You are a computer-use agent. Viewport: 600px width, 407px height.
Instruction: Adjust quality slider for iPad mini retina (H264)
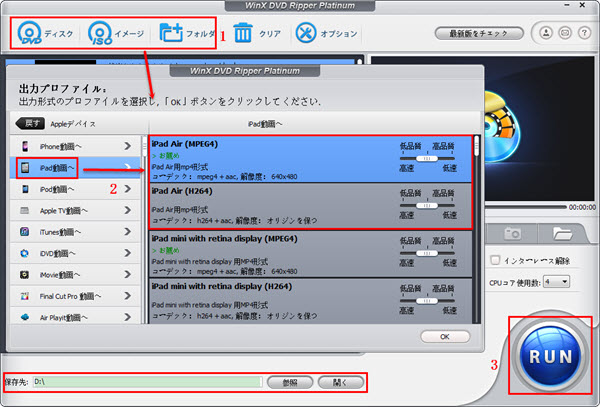pyautogui.click(x=427, y=301)
